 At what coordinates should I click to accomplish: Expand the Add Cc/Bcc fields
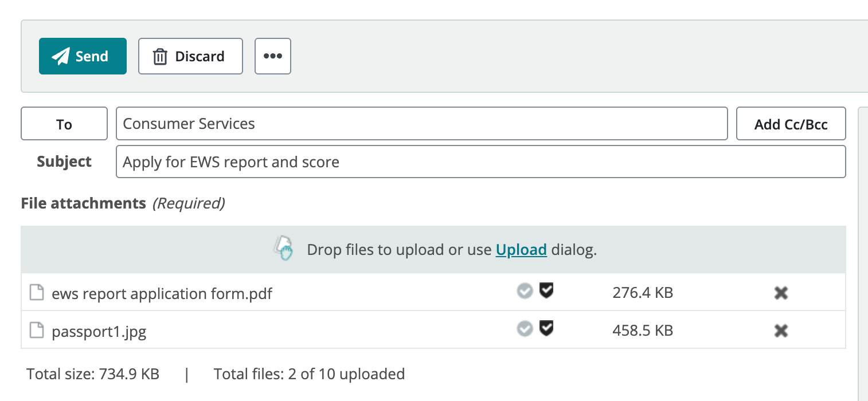[791, 124]
